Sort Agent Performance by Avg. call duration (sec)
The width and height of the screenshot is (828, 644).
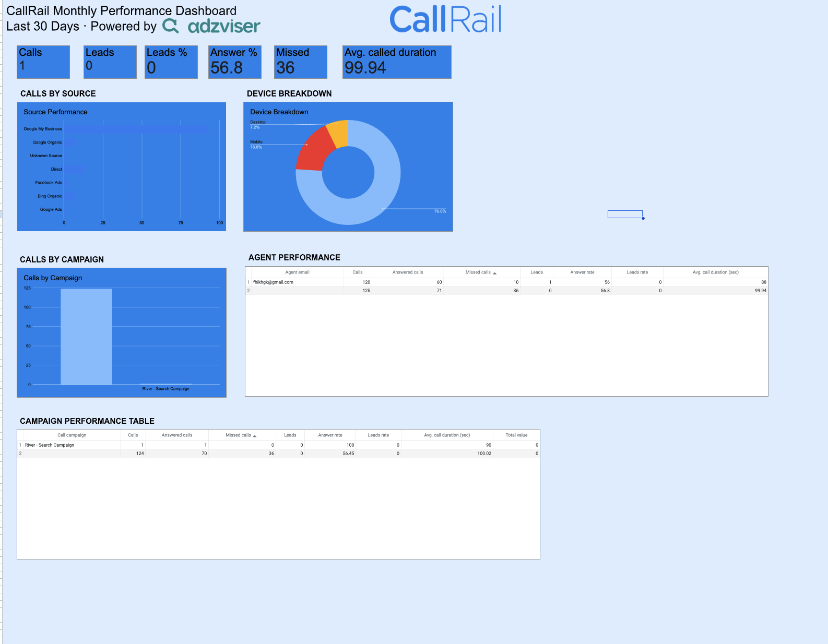pos(716,272)
